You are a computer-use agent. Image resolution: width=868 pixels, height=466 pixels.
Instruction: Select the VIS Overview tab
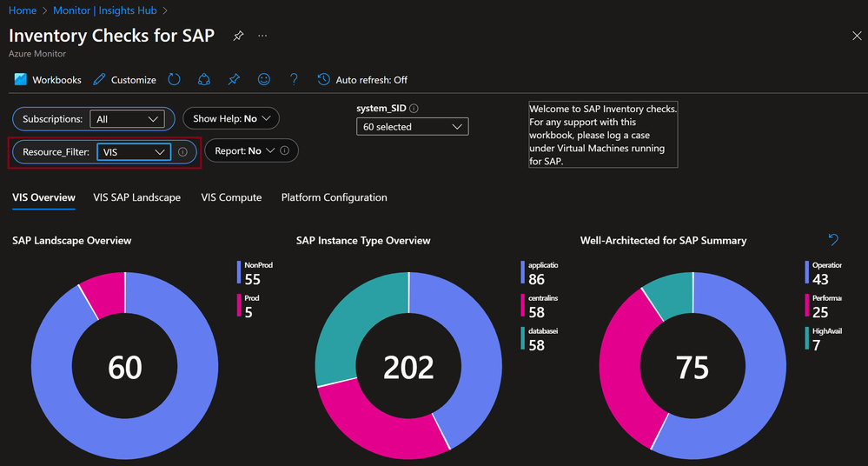pos(43,198)
